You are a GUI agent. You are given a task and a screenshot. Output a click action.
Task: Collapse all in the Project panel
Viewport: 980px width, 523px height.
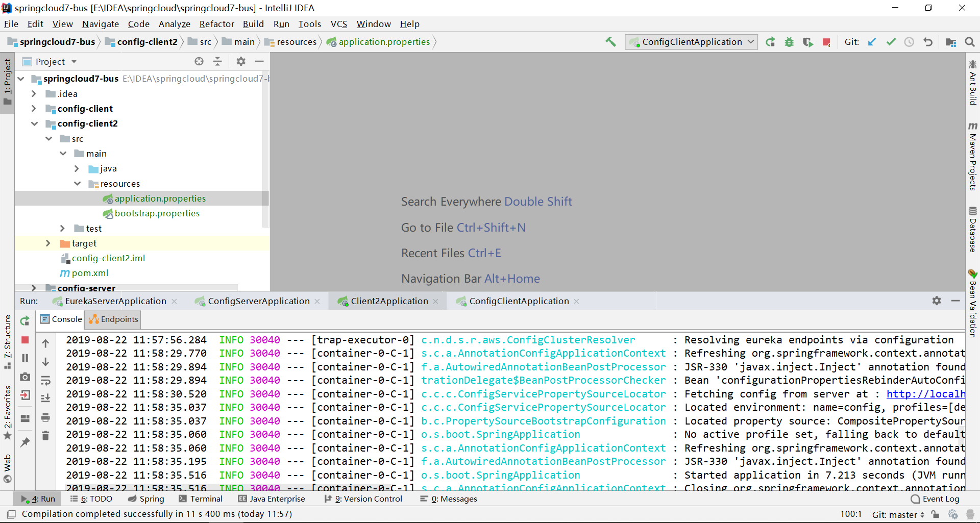217,61
